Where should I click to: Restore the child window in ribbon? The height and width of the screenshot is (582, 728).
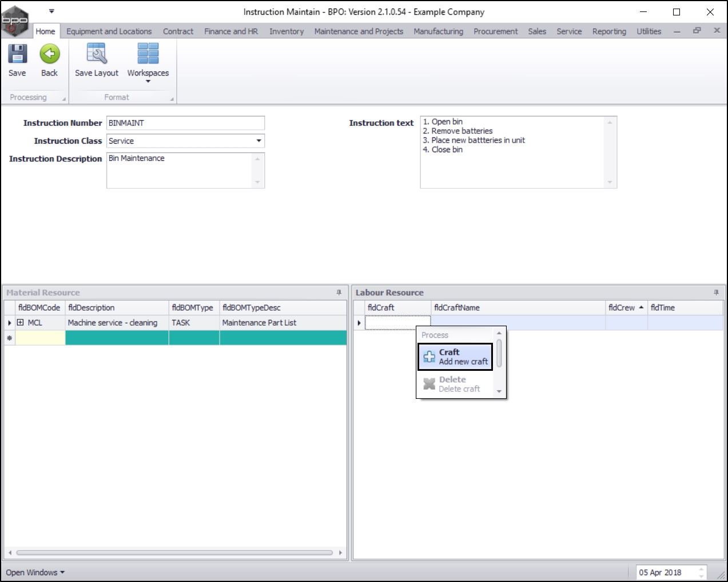[x=697, y=31]
